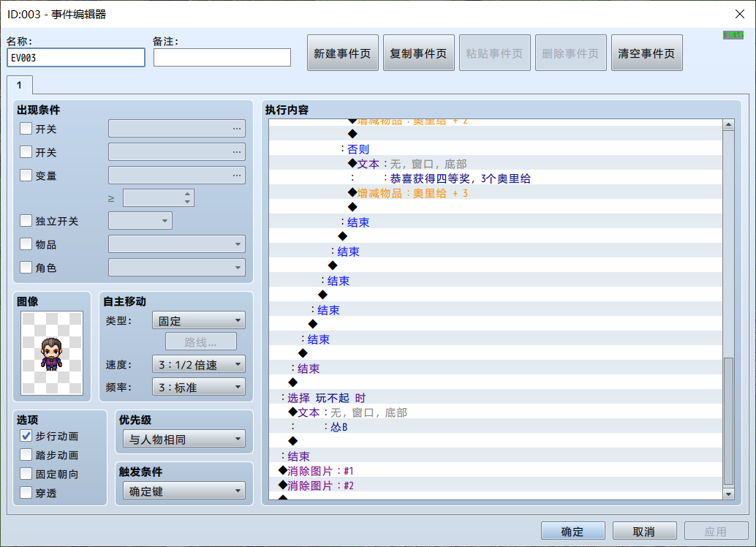Cancel with the 取消 button
The height and width of the screenshot is (547, 756).
pos(644,532)
